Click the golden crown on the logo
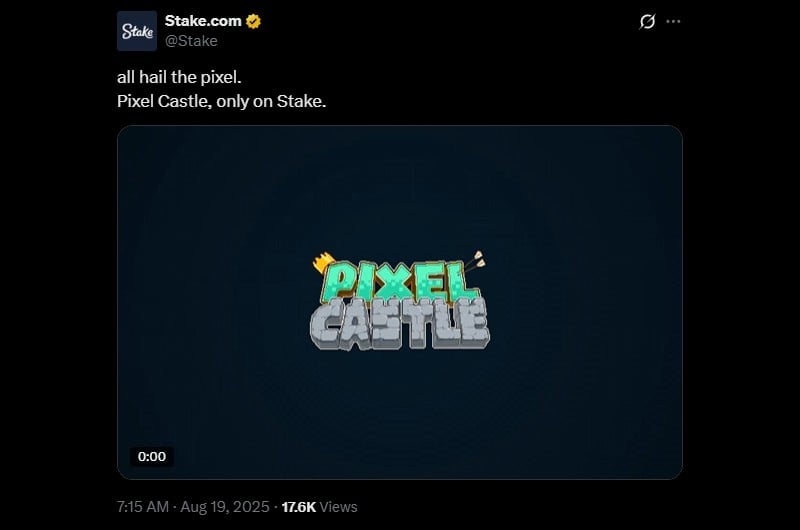The width and height of the screenshot is (800, 530). click(x=323, y=262)
